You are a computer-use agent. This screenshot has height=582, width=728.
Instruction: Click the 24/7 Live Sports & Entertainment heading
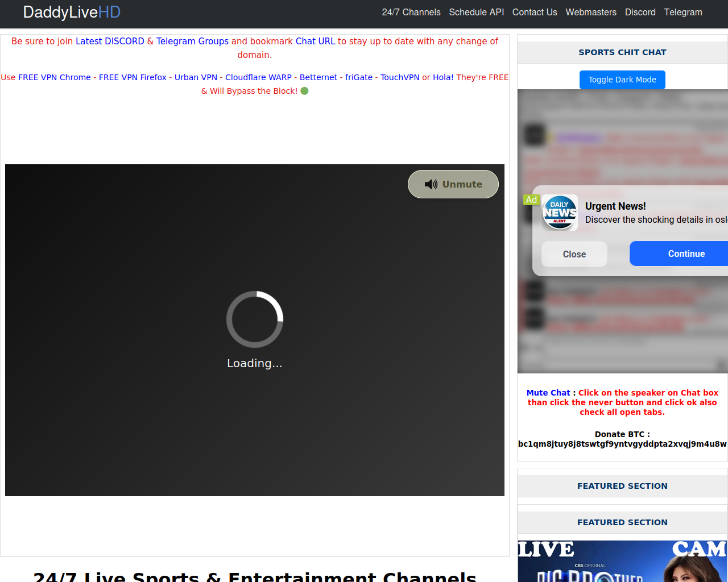255,576
